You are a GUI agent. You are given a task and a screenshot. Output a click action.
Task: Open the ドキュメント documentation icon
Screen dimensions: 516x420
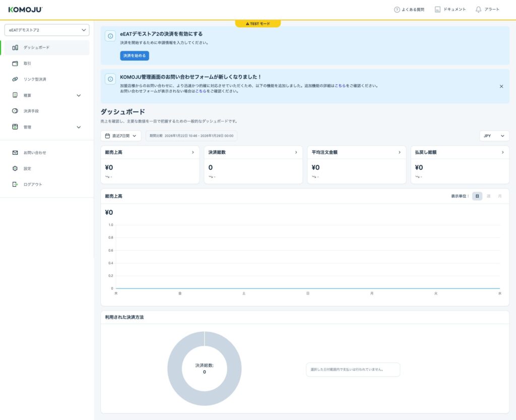coord(437,10)
